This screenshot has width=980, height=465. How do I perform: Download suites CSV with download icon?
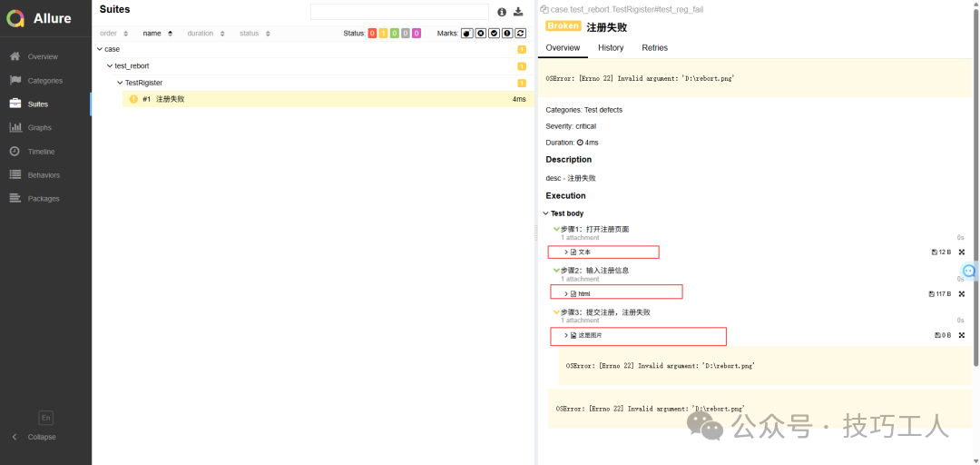tap(518, 12)
